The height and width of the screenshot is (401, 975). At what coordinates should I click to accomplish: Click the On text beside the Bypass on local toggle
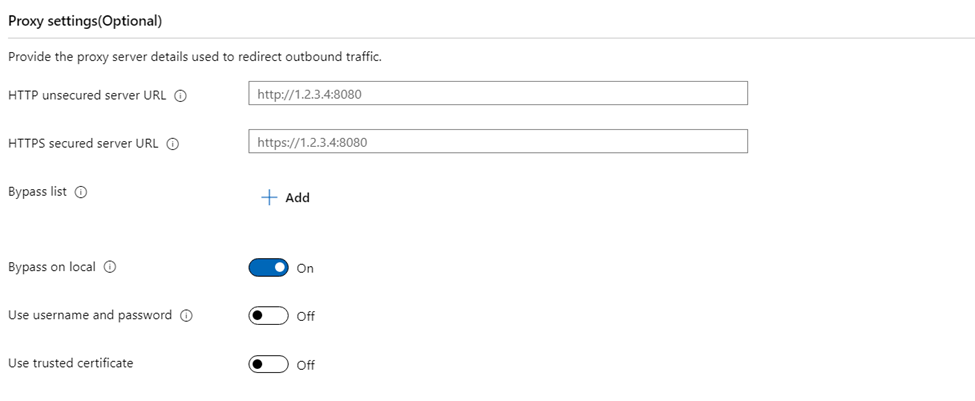305,269
